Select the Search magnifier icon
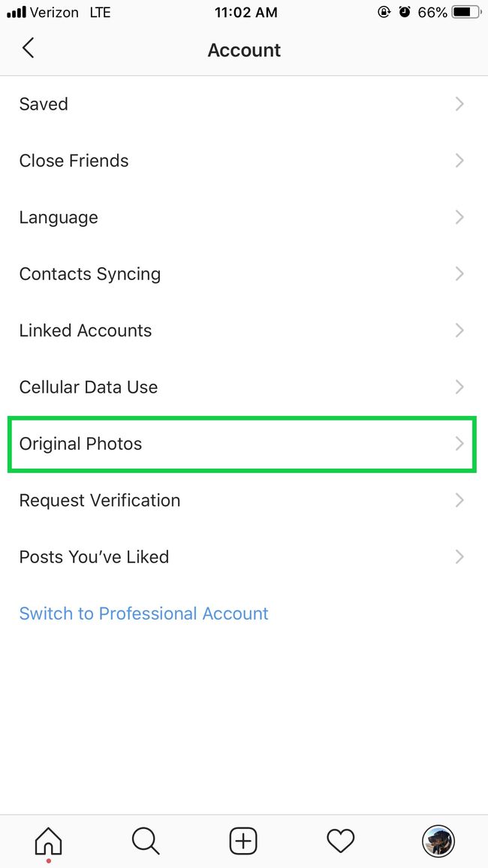 tap(146, 841)
